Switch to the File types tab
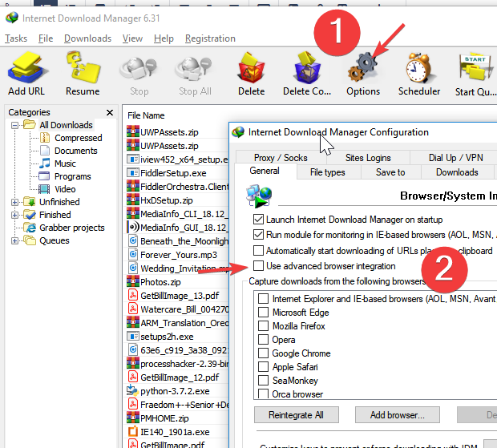The width and height of the screenshot is (497, 448). coord(327,172)
